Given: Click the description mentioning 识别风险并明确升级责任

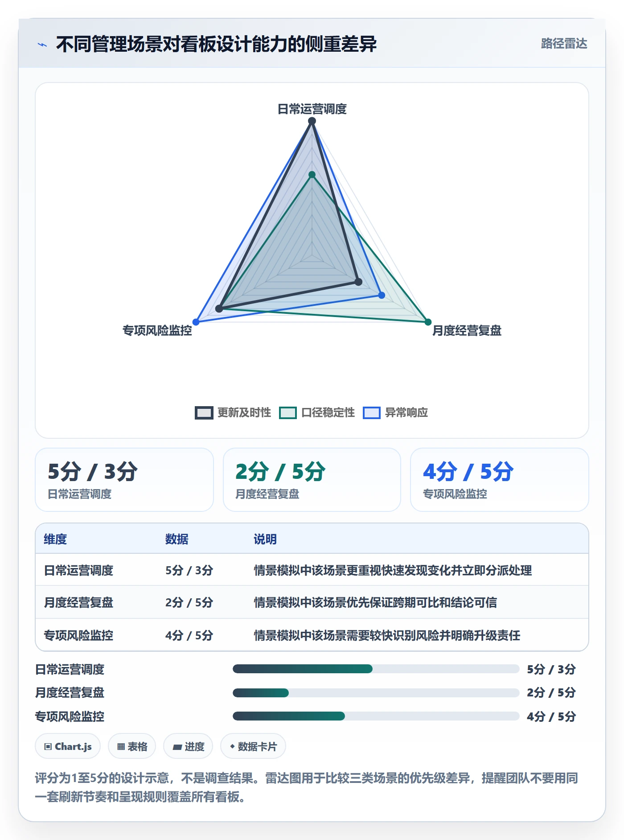Looking at the screenshot, I should pos(387,635).
